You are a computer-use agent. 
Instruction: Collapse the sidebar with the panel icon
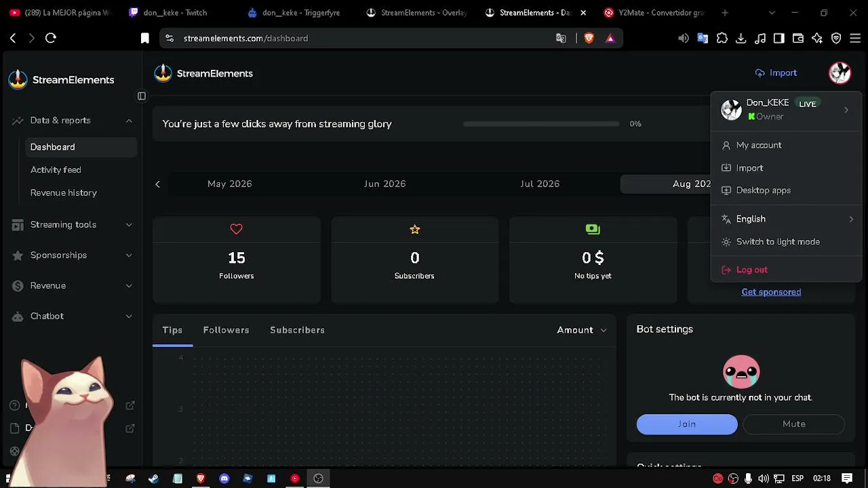coord(142,96)
